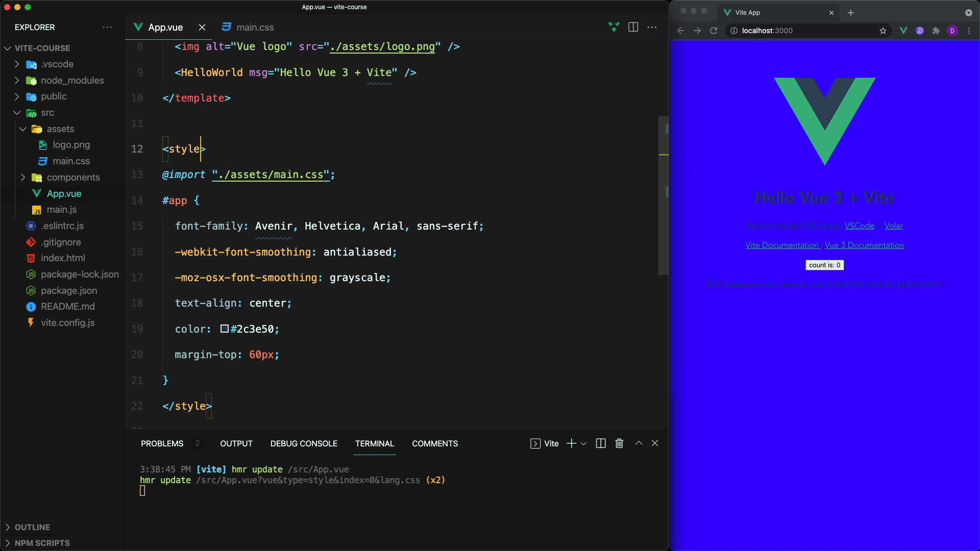Click the ./assets/logo.png src link

382,46
